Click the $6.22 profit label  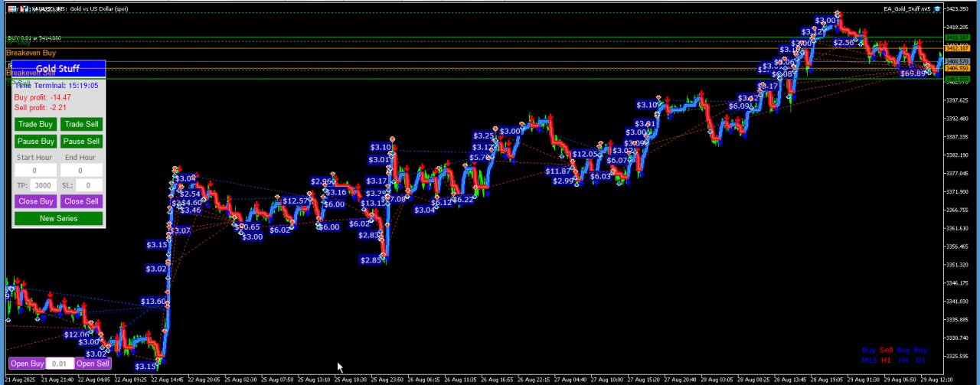[462, 200]
